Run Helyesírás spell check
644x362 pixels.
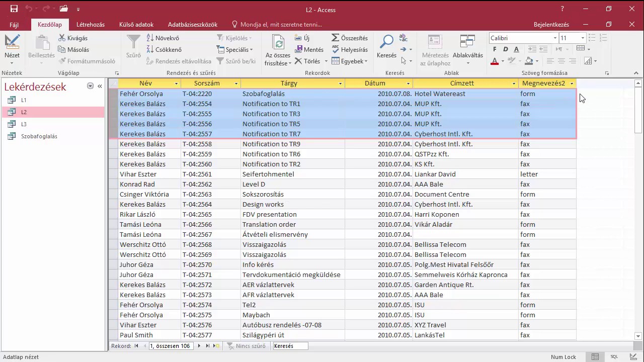click(x=350, y=49)
